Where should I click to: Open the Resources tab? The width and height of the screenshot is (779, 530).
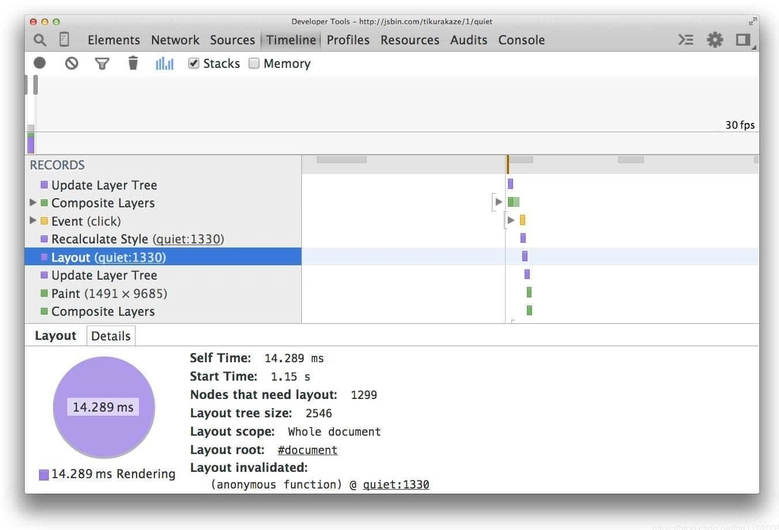[x=410, y=40]
